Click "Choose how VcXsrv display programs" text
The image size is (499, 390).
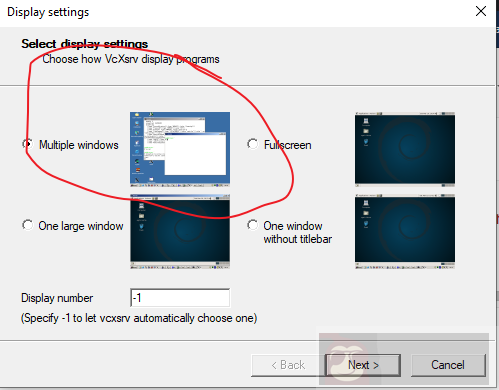[x=131, y=59]
